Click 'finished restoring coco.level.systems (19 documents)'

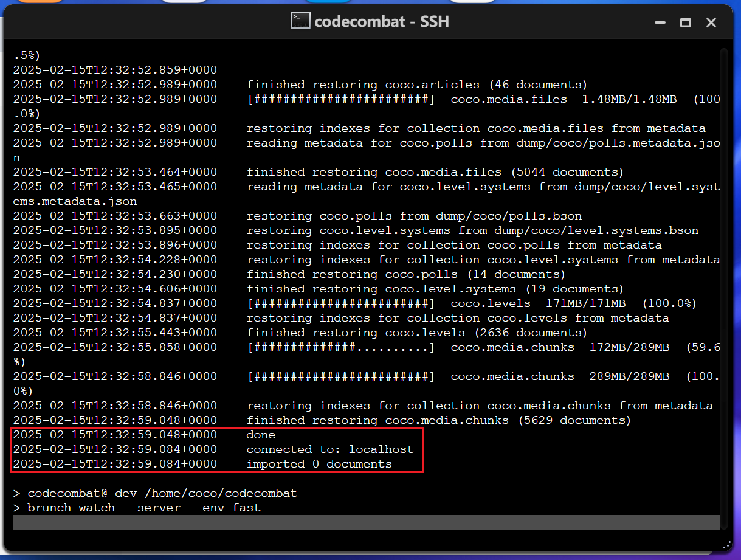coord(435,289)
